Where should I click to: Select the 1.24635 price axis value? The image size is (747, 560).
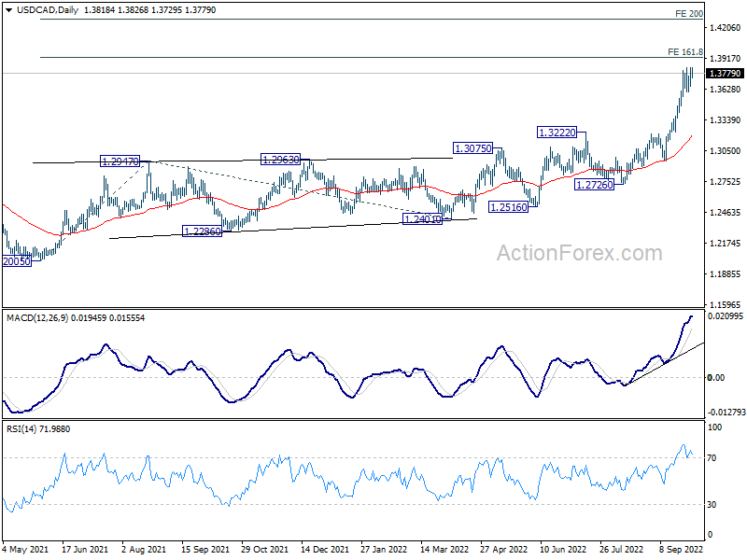pos(726,213)
